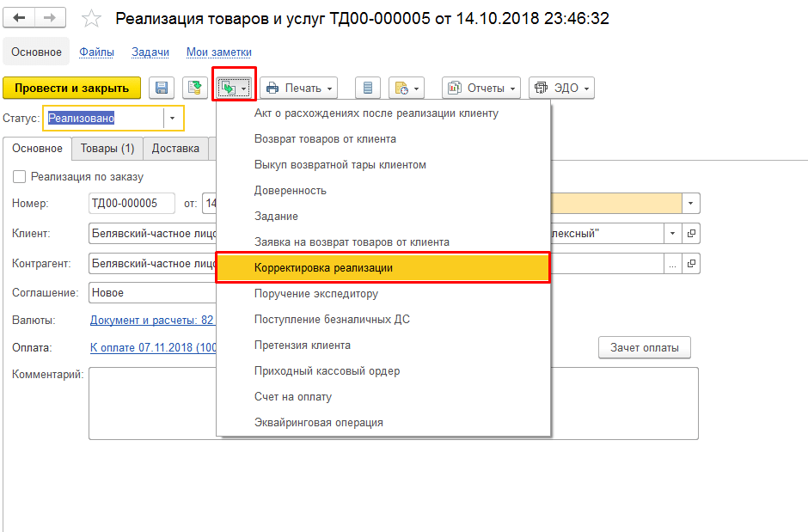Select Поступление безналичных ДС

coord(383,320)
